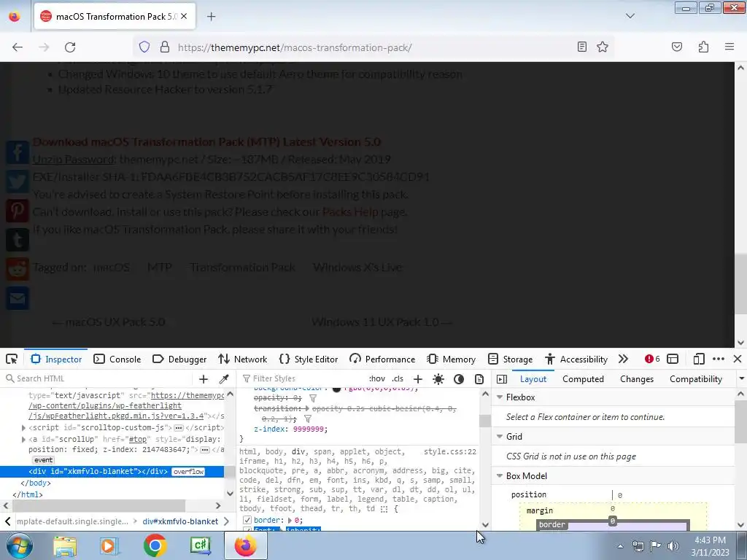Screen dimensions: 747x560
Task: Switch to the Layout sidebar tab
Action: click(x=533, y=379)
